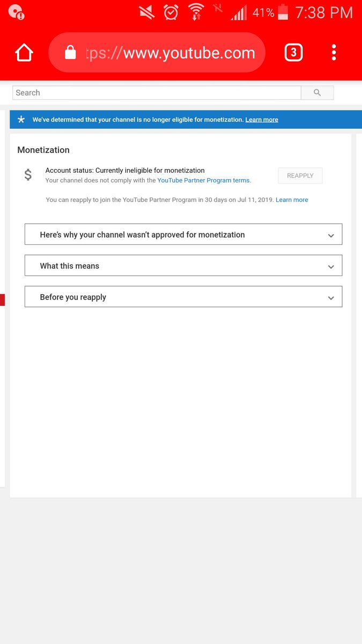The width and height of the screenshot is (362, 644).
Task: Tap the browser home icon
Action: coord(24,53)
